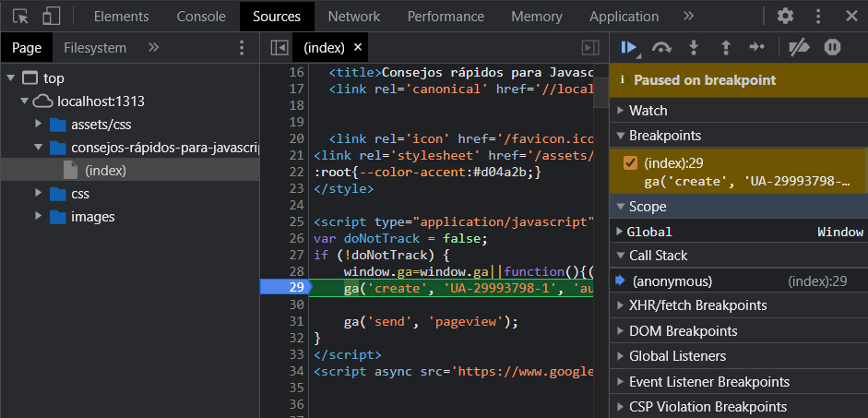Image resolution: width=868 pixels, height=418 pixels.
Task: Step out of current function
Action: click(x=726, y=48)
